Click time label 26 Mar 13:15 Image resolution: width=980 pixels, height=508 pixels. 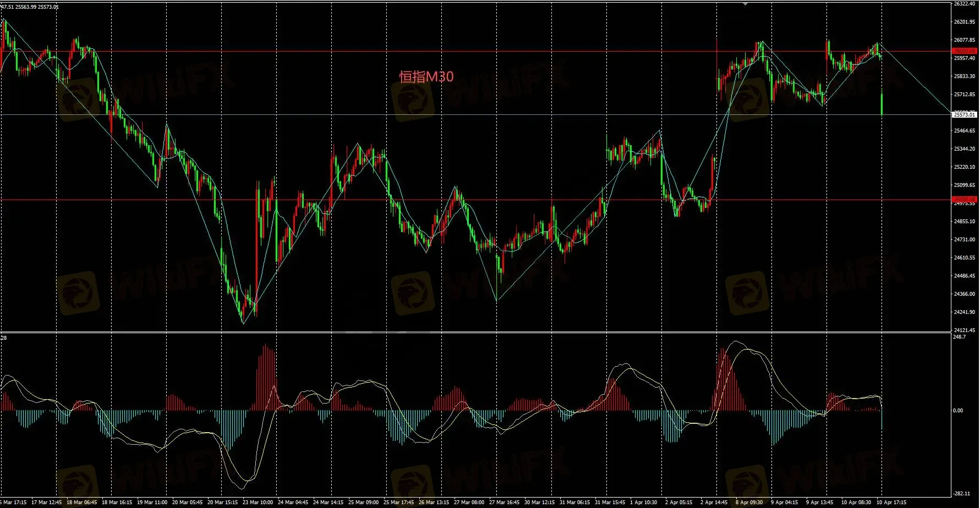coord(434,503)
